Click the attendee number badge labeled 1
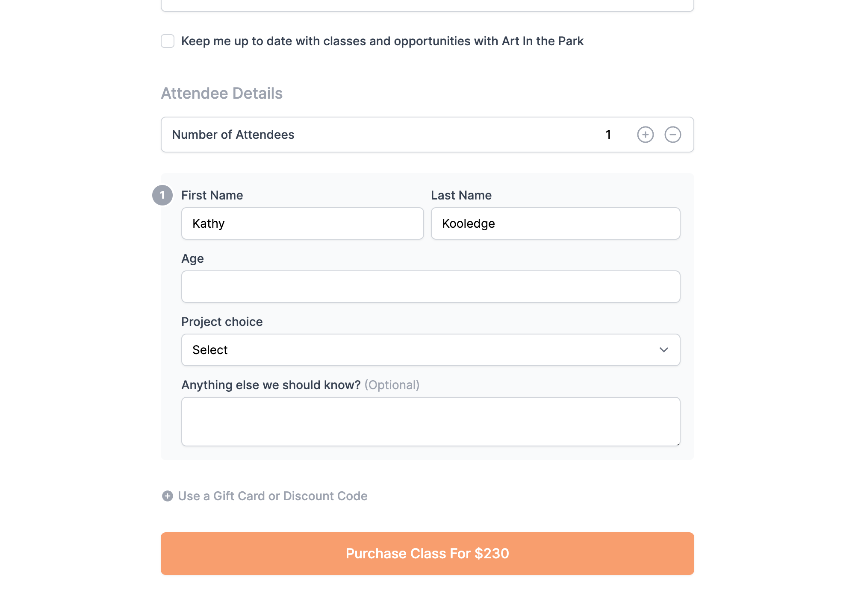Viewport: 855px width, 616px height. pyautogui.click(x=162, y=195)
